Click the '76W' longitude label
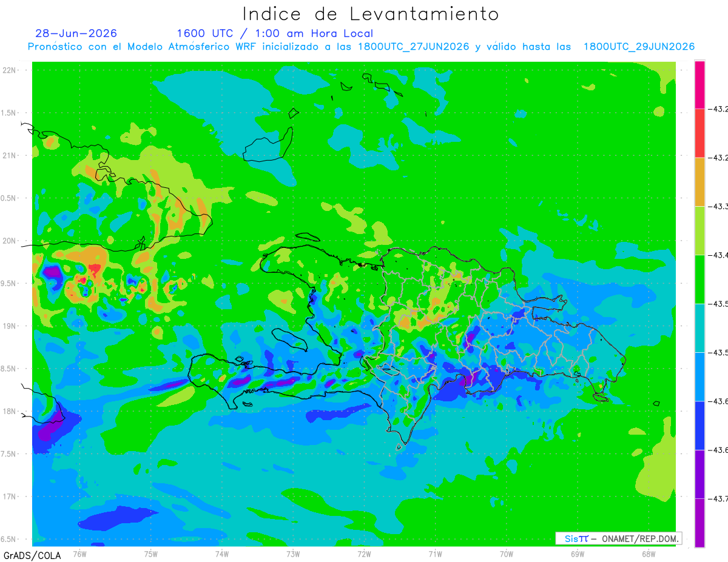 (79, 553)
